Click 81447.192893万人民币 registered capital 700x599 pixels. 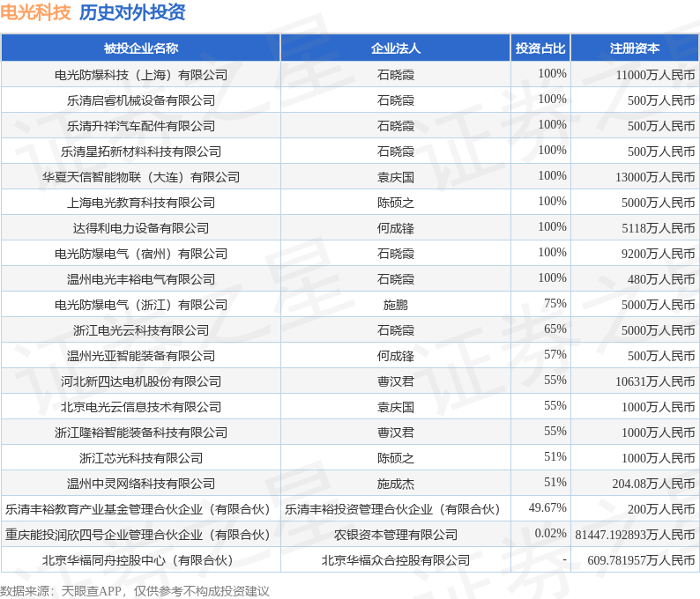[x=635, y=535]
